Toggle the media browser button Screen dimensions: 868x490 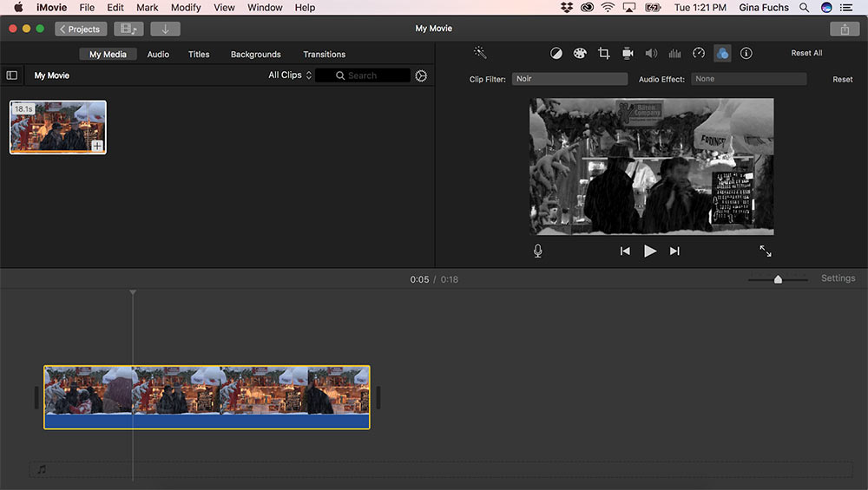click(128, 29)
